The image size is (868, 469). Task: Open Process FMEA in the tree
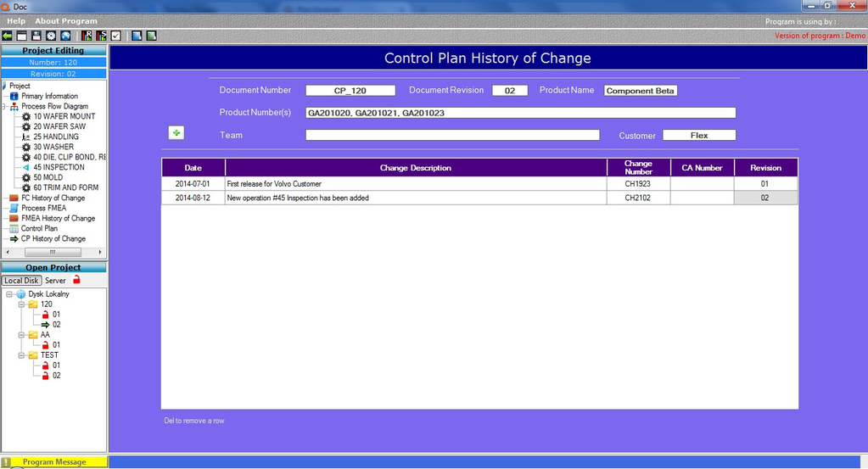tap(44, 208)
